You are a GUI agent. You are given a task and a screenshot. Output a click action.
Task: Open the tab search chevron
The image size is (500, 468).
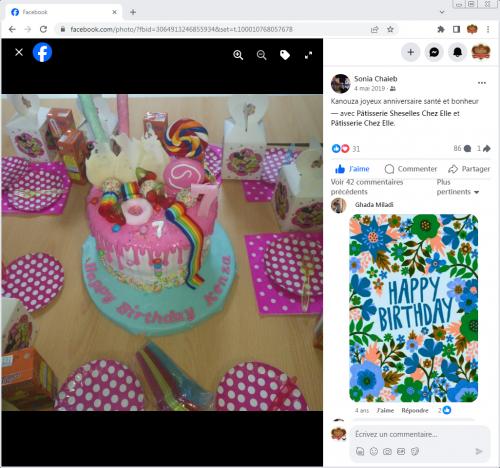pyautogui.click(x=442, y=12)
